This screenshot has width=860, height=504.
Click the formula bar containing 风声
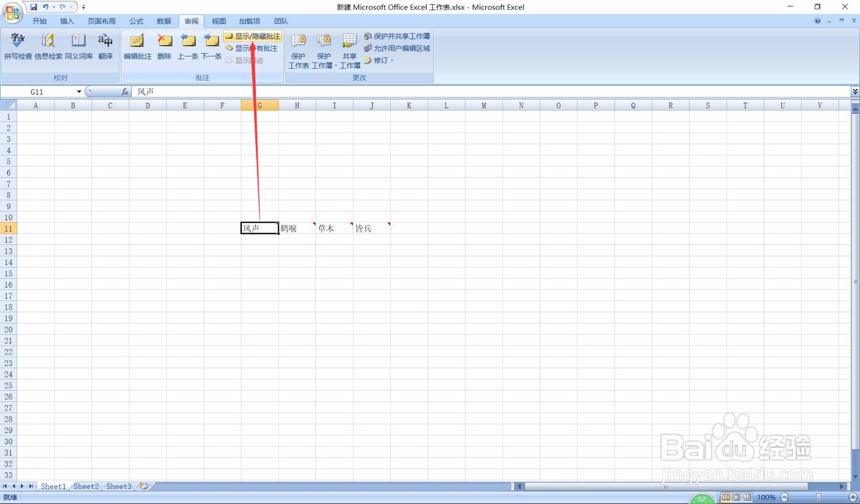tap(492, 92)
